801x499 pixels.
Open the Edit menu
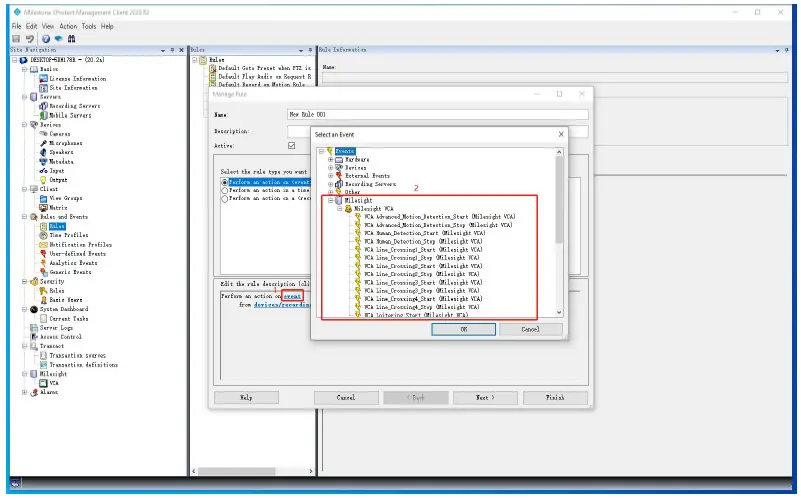pos(32,26)
